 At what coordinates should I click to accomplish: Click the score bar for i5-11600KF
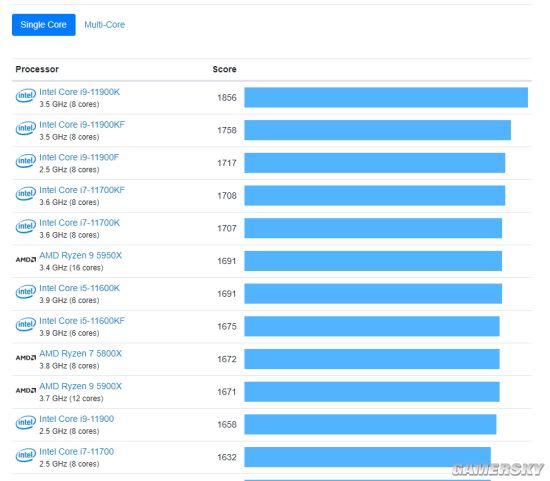pyautogui.click(x=372, y=326)
